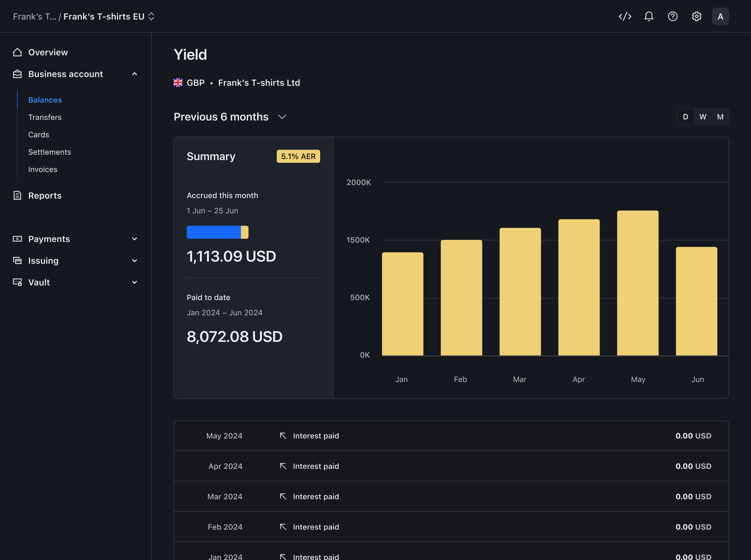The height and width of the screenshot is (560, 751).
Task: Click the UK flag icon beside GBP
Action: pos(178,83)
